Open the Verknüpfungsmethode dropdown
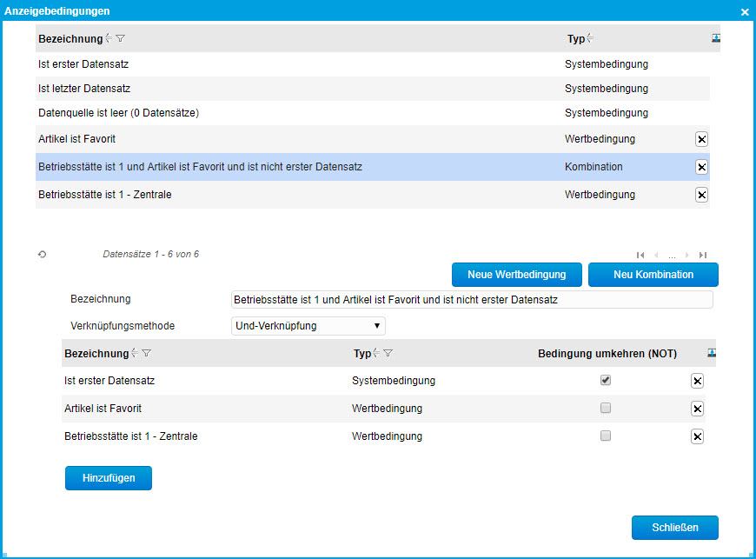The width and height of the screenshot is (756, 559). click(x=308, y=326)
